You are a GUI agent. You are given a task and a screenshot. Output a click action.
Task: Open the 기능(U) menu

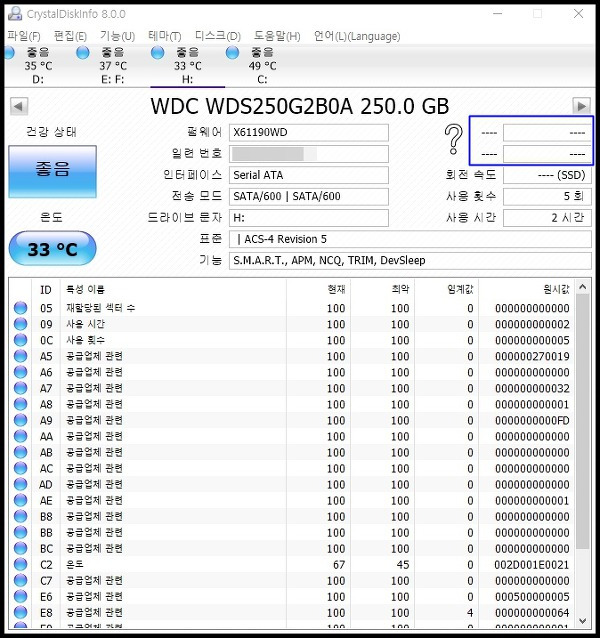[117, 36]
